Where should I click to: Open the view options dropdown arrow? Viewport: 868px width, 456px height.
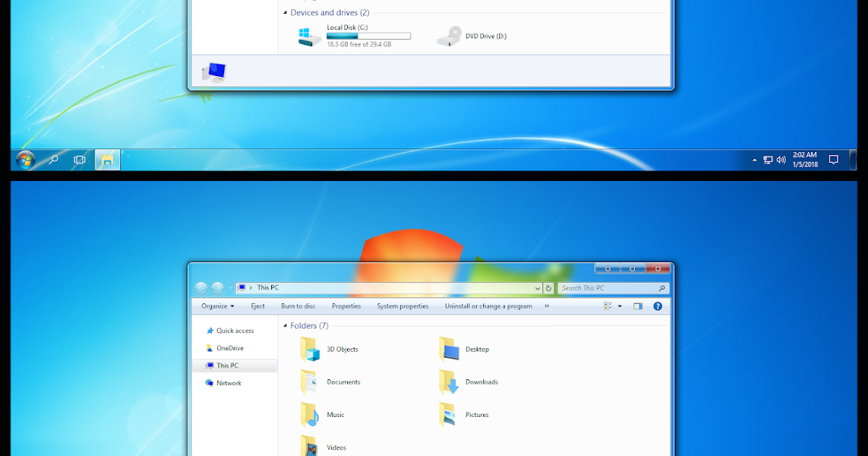[620, 306]
